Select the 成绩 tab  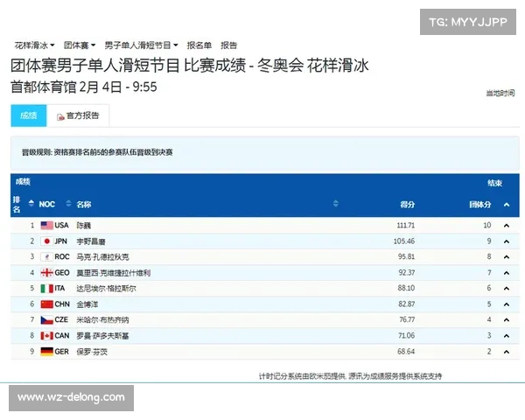point(29,115)
